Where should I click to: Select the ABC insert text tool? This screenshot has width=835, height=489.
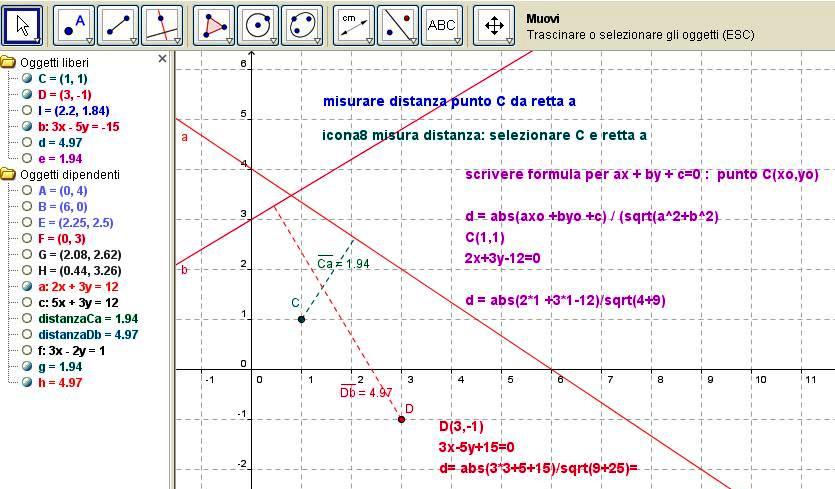[442, 25]
